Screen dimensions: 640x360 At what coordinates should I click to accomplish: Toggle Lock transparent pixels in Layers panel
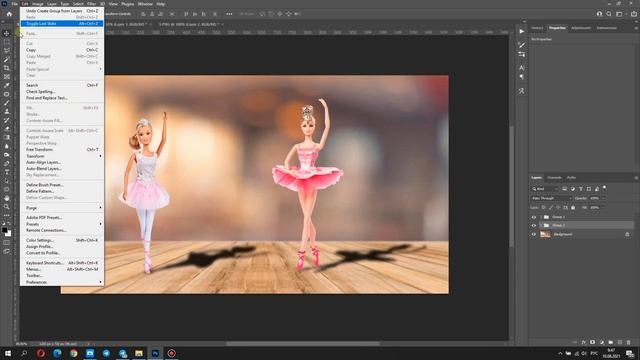(543, 208)
